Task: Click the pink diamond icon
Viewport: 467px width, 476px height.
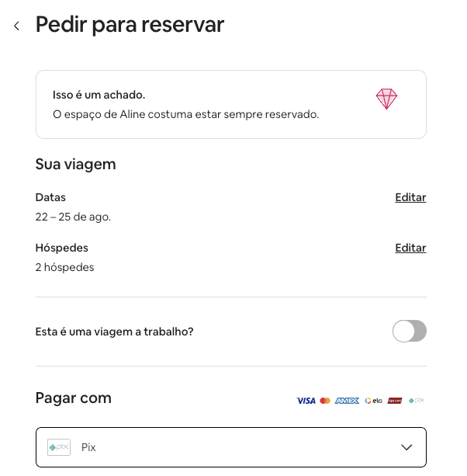Action: [386, 99]
